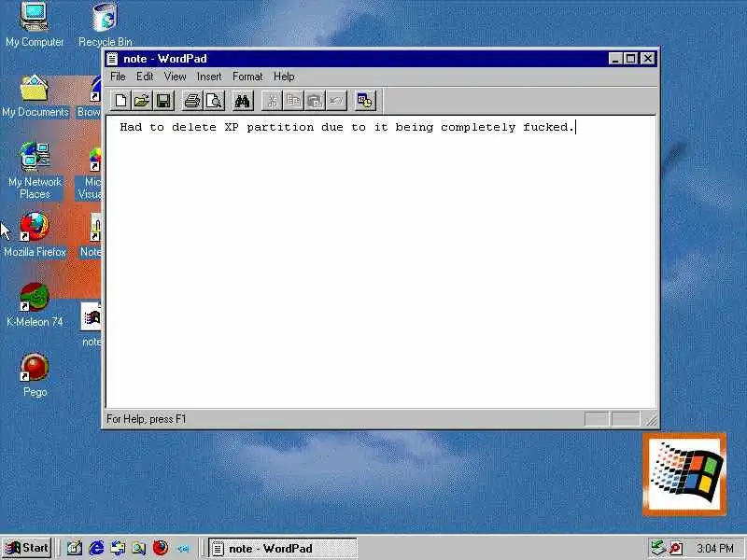This screenshot has height=560, width=747.
Task: Select the My Network Places desktop icon
Action: coord(35,171)
